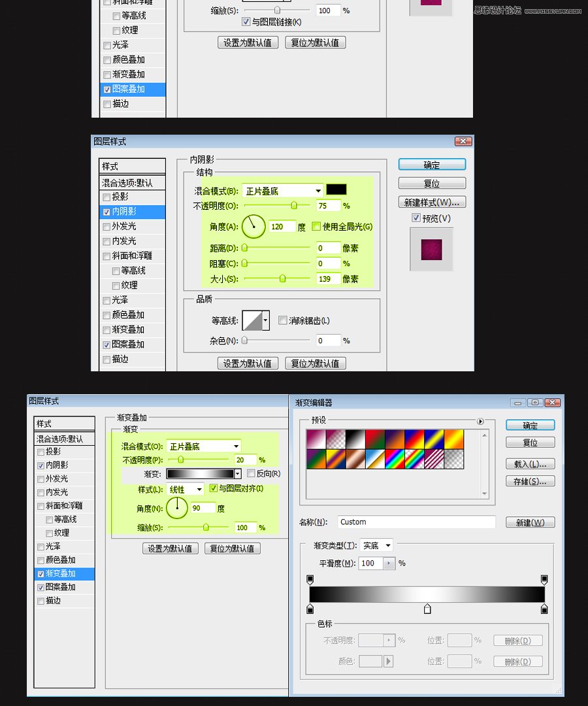Click 新建(W) in gradient editor

tap(530, 522)
